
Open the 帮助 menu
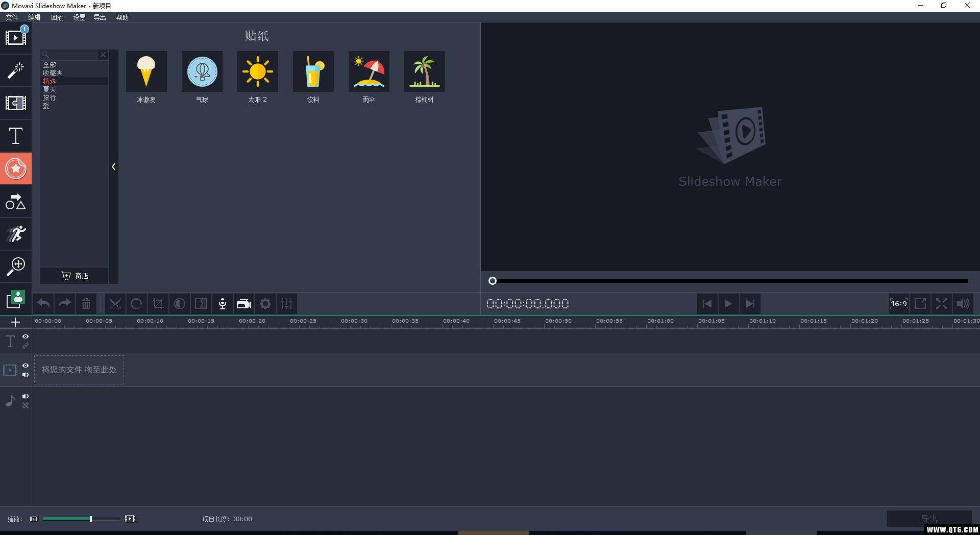122,17
